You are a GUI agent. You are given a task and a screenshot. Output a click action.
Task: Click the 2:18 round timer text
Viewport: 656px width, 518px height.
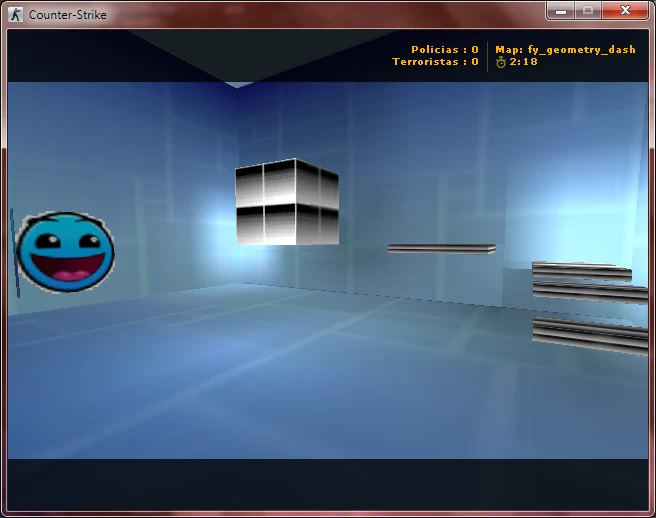pos(523,62)
